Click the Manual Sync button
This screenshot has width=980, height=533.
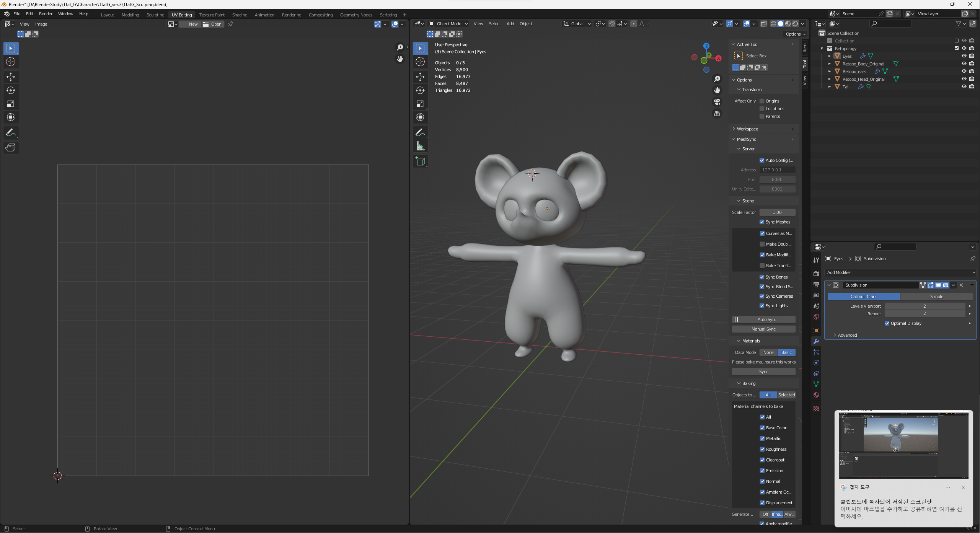tap(763, 329)
